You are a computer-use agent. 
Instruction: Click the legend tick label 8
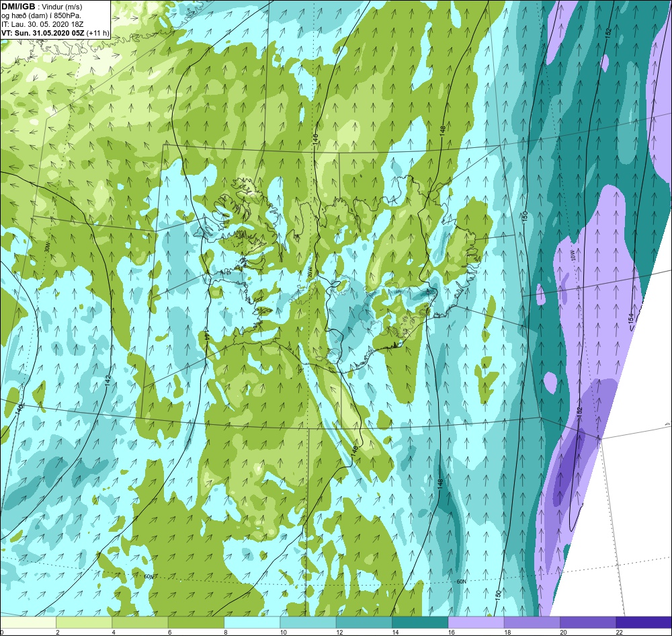click(225, 632)
